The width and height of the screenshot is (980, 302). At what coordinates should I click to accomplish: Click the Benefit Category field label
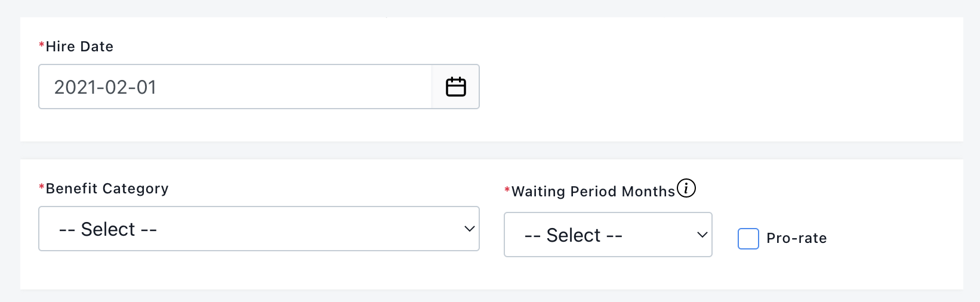coord(107,189)
